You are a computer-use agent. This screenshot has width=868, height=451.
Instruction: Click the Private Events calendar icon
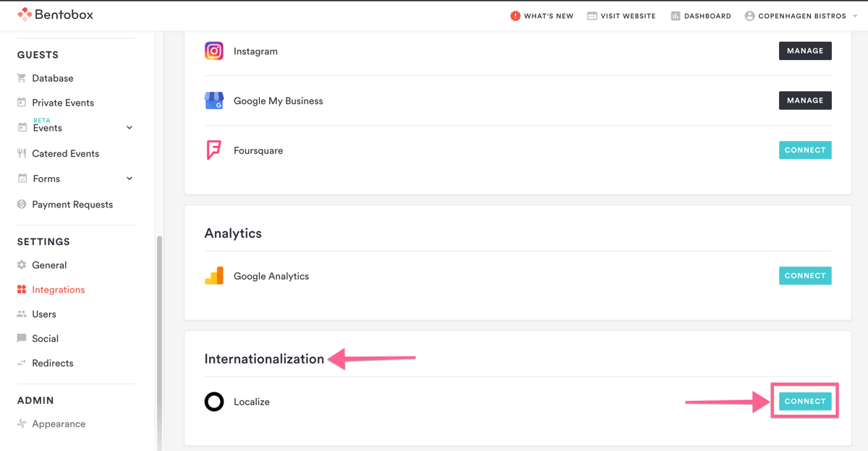(x=22, y=103)
